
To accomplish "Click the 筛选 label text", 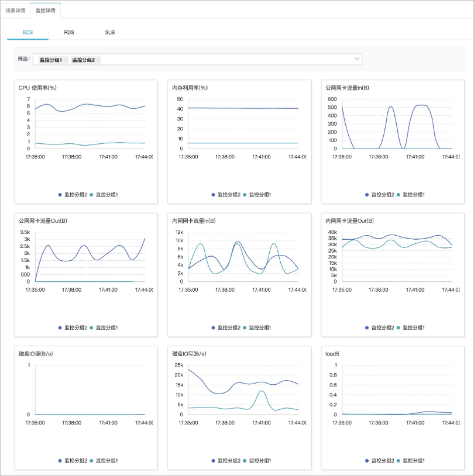I will point(23,58).
